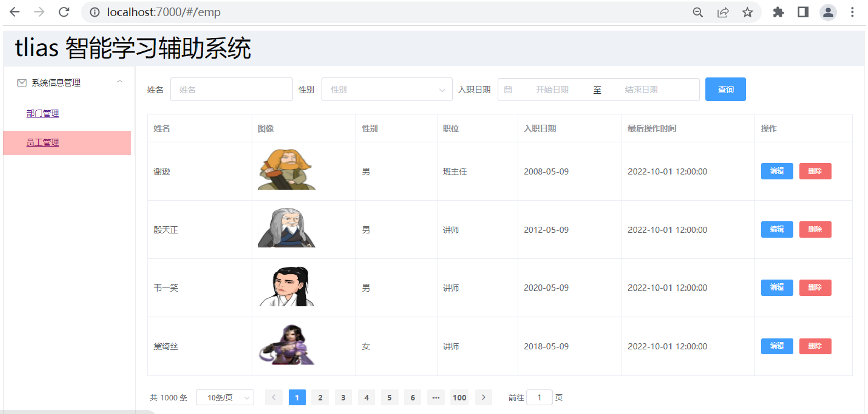Open the browser zoom magnifier icon
868x414 pixels.
pos(698,13)
